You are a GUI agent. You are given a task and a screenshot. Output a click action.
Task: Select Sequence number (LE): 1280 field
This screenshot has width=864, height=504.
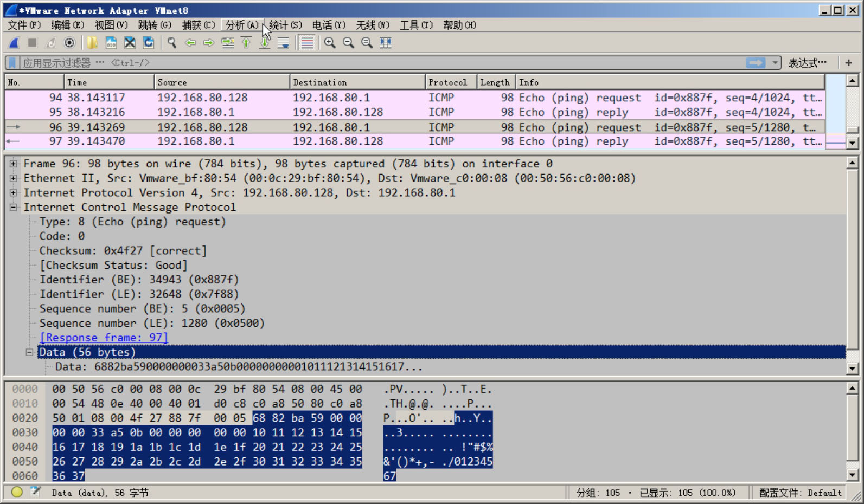[152, 323]
